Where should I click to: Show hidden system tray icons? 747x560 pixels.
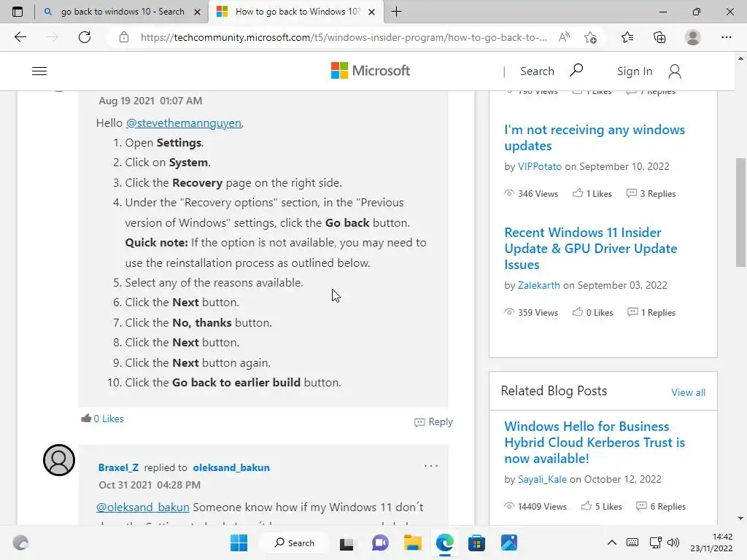tap(612, 542)
